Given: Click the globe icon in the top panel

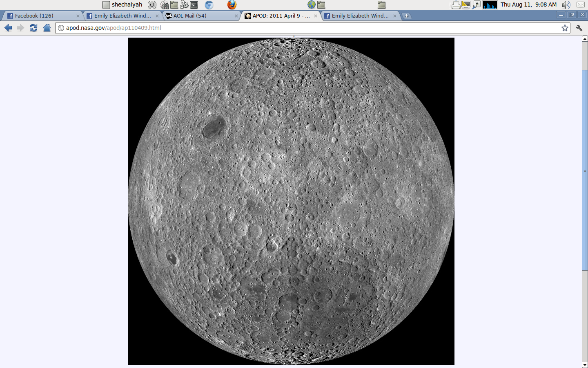Looking at the screenshot, I should click(312, 5).
